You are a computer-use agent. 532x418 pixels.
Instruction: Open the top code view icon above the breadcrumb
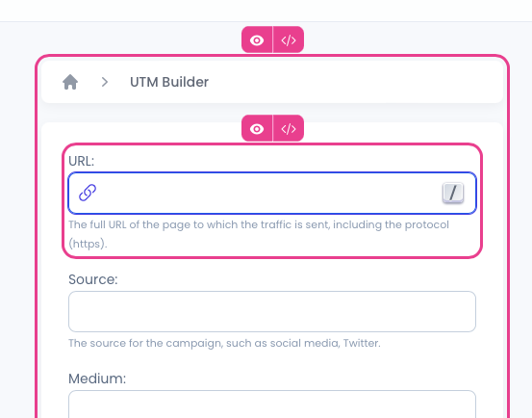click(289, 40)
